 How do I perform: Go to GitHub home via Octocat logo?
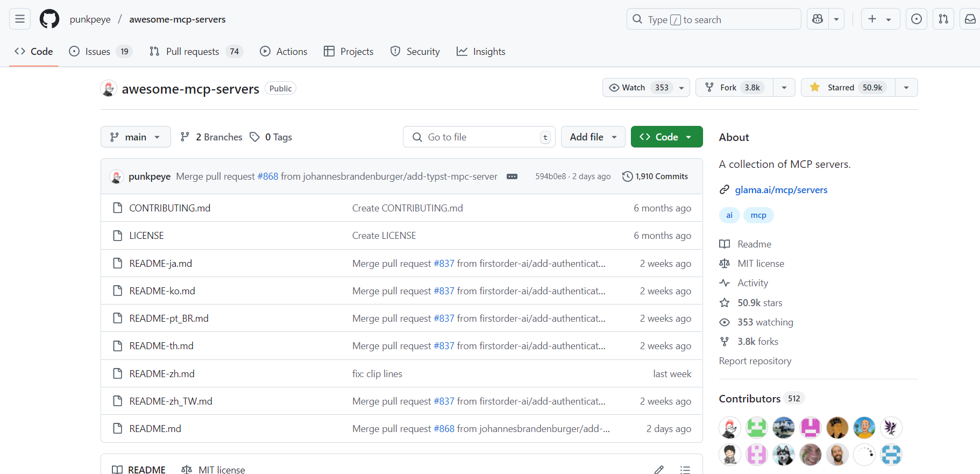point(49,19)
